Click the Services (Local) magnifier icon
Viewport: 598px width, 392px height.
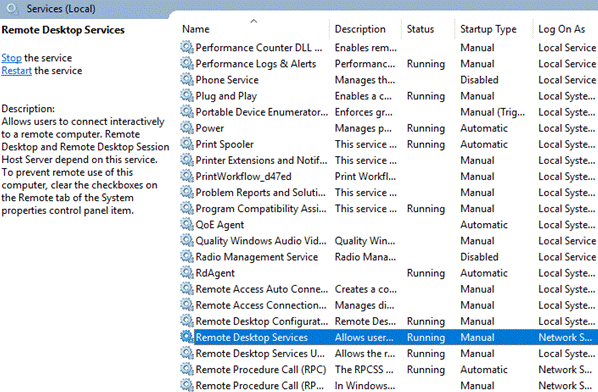pyautogui.click(x=12, y=8)
